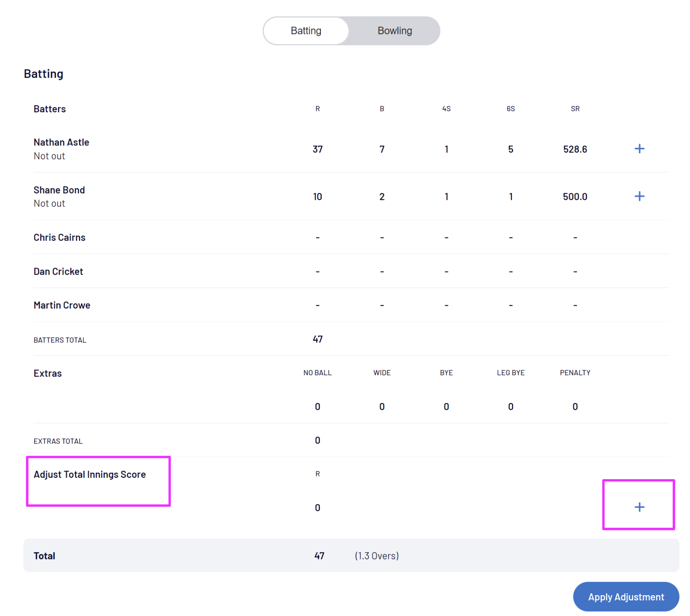Click Shane Bond's strike rate 500.0
The height and width of the screenshot is (616, 690).
(575, 197)
